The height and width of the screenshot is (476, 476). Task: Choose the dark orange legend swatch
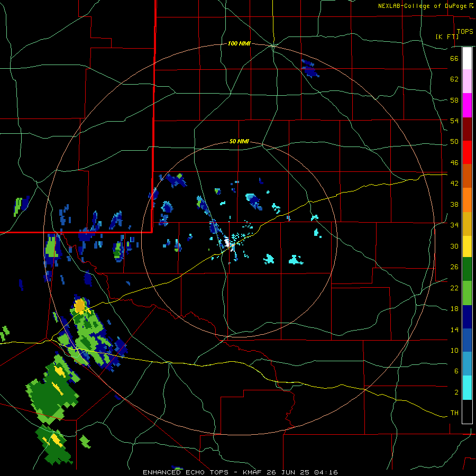467,176
